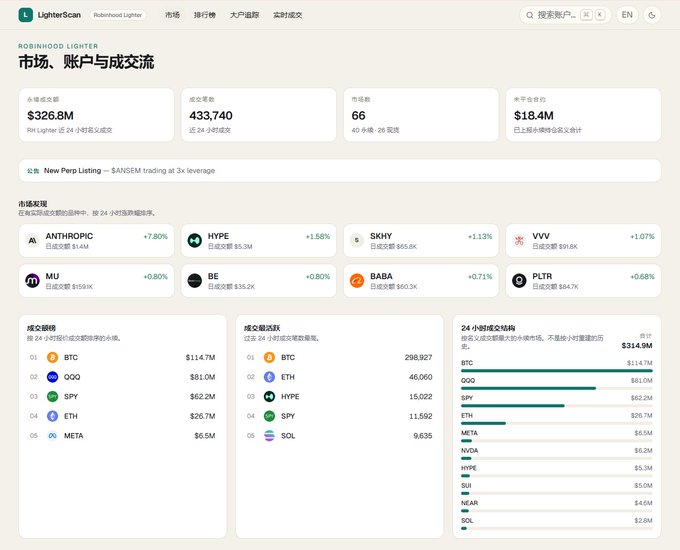Click the 永续成交额 $326.8M stat card
Viewport: 680px width, 550px height.
(96, 115)
